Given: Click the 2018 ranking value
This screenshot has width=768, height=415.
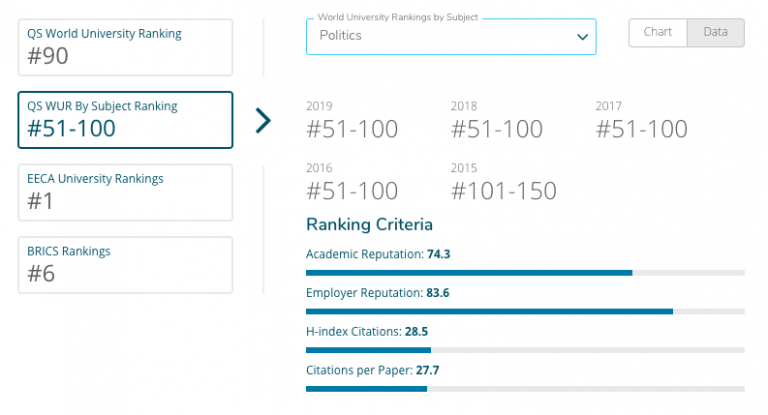Looking at the screenshot, I should [x=497, y=129].
